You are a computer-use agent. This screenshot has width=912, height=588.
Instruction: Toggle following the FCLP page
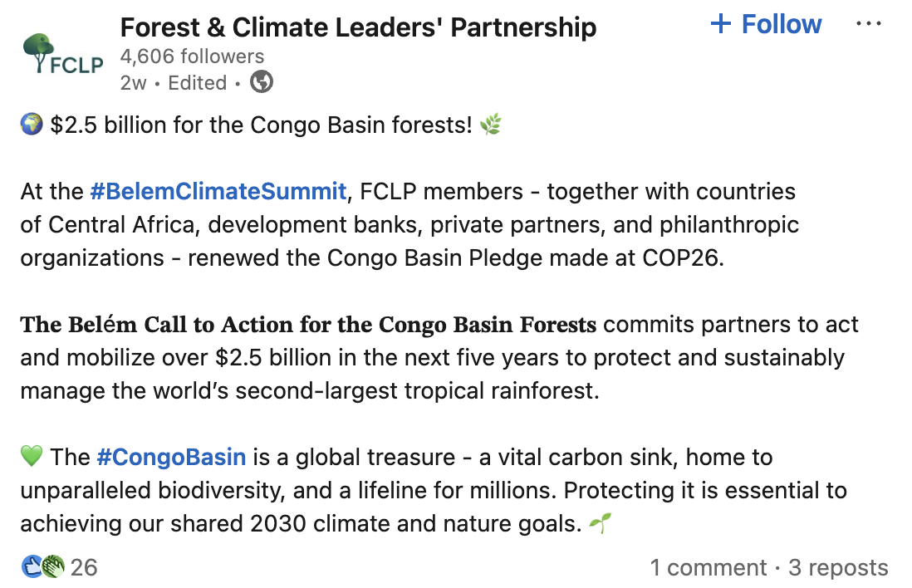pos(765,24)
